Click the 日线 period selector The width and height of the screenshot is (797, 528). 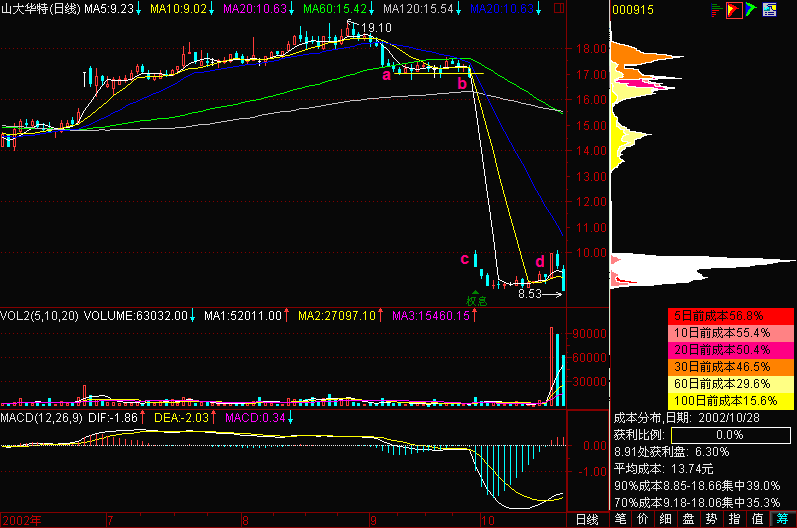(x=587, y=519)
